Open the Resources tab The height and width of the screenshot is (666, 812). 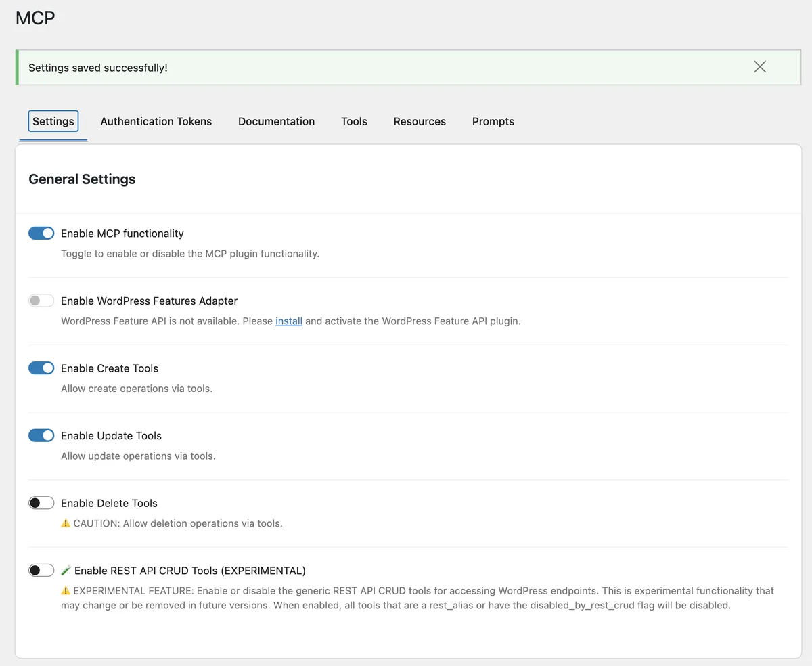tap(420, 121)
